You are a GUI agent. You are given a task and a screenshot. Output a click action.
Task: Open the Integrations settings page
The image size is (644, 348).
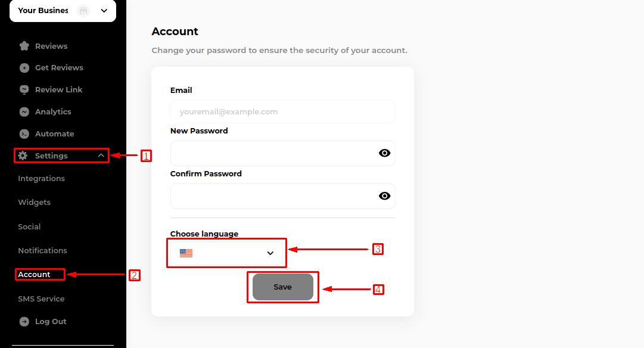pyautogui.click(x=41, y=179)
